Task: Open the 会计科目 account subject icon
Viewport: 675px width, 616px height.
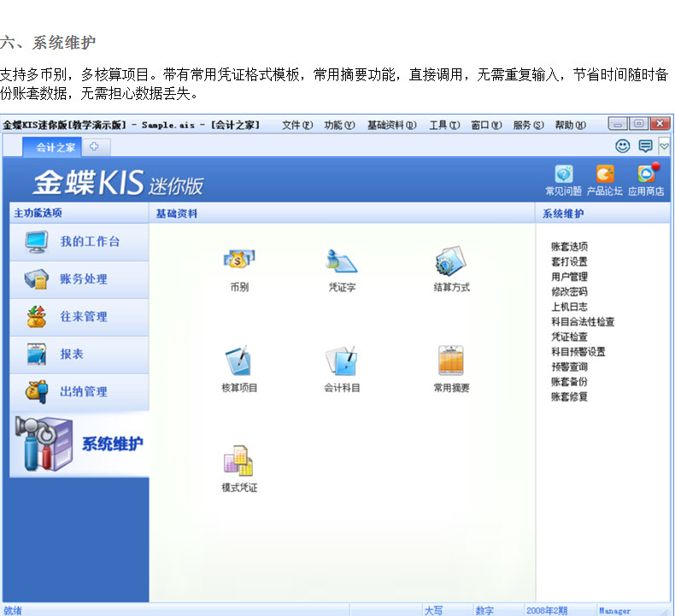Action: click(342, 361)
